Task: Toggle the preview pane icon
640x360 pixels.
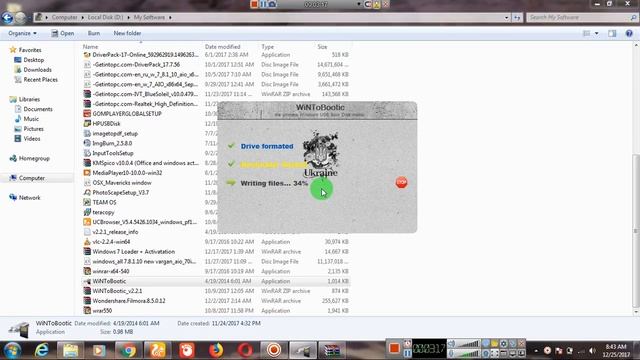Action: pos(612,33)
